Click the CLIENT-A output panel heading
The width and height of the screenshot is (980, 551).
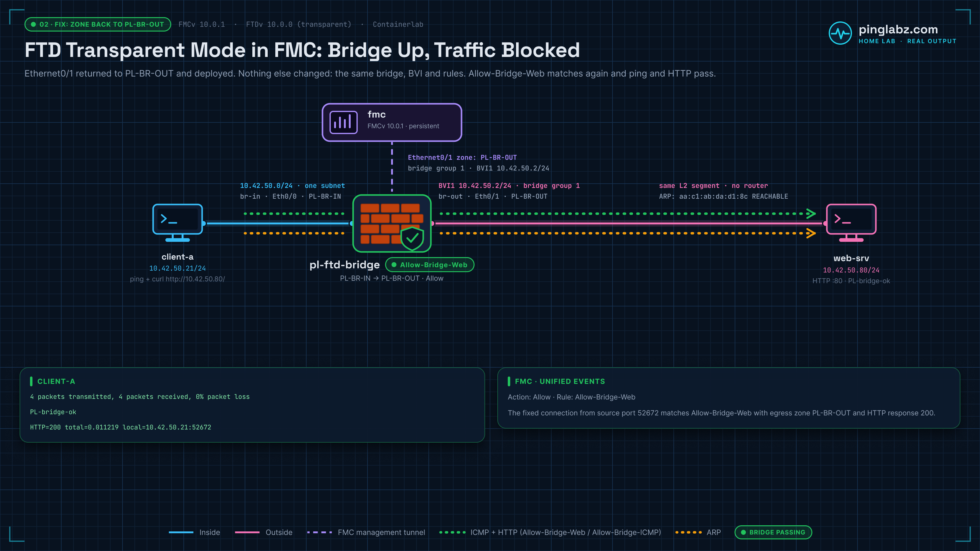[x=56, y=381]
